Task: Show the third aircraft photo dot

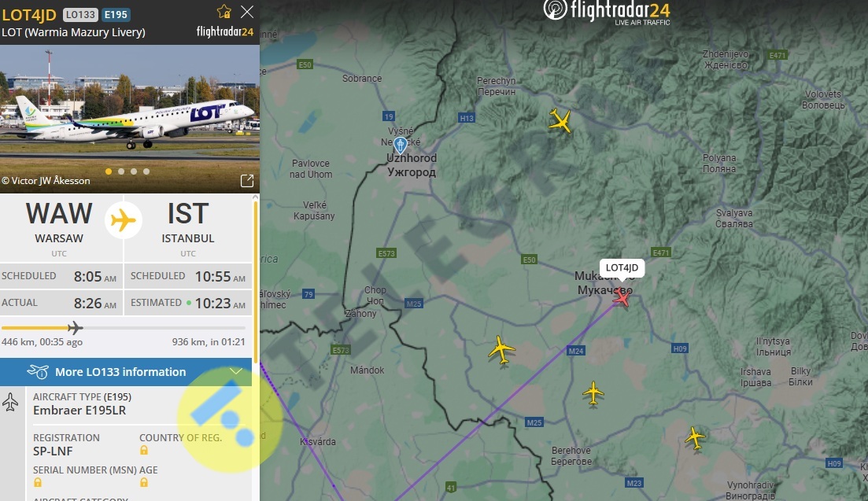Action: (x=134, y=171)
